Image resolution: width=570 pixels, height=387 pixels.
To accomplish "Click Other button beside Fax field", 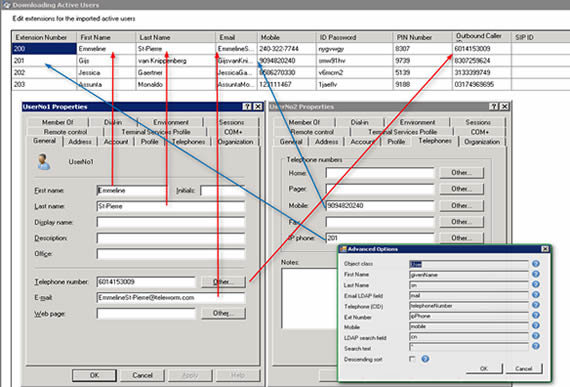I will (x=462, y=222).
